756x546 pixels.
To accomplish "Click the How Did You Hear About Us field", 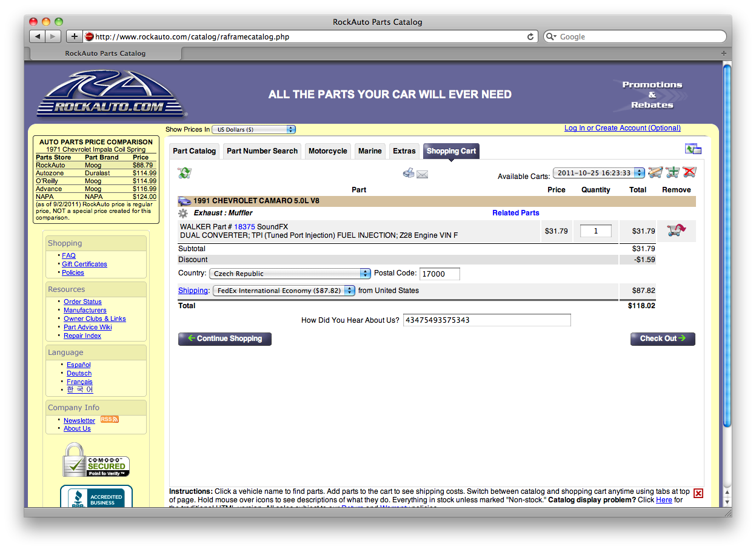I will (x=487, y=320).
